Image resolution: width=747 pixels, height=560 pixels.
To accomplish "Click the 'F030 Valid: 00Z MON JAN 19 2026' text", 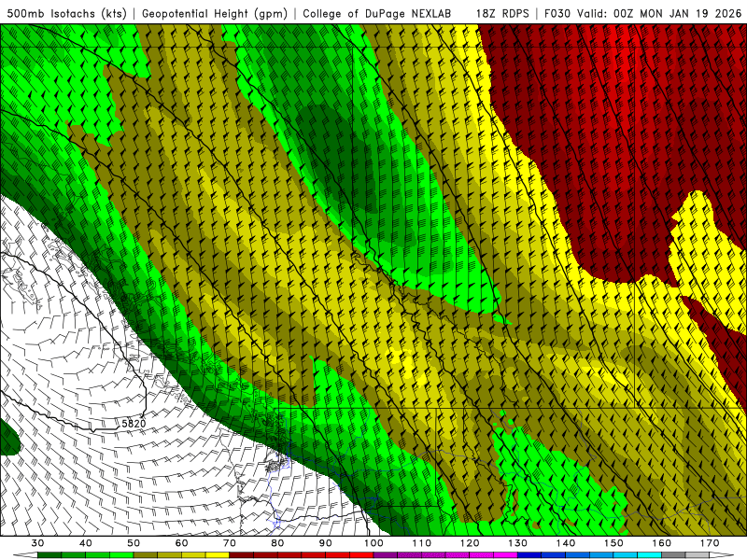I will coord(642,13).
